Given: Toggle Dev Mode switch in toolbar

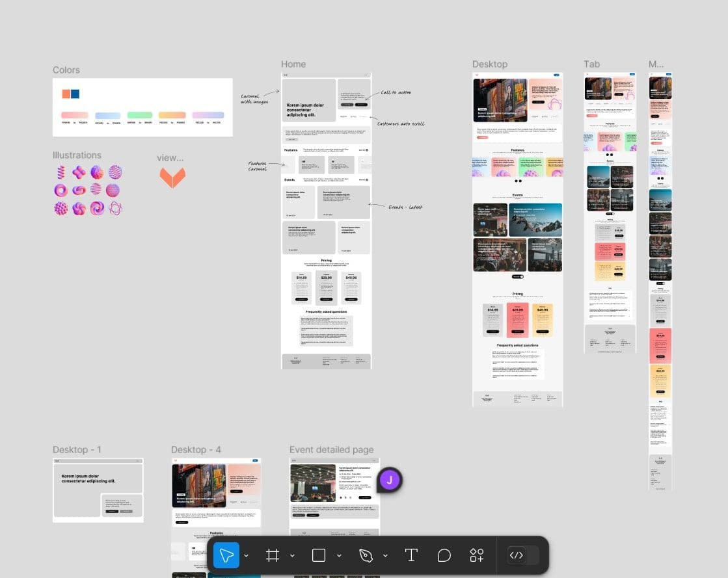Looking at the screenshot, I should (x=523, y=555).
